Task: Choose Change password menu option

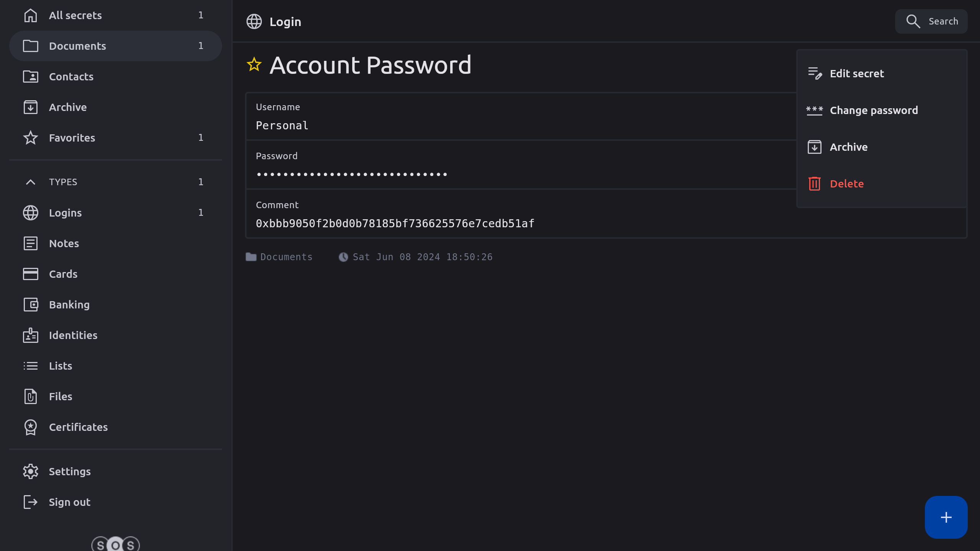Action: coord(874,110)
